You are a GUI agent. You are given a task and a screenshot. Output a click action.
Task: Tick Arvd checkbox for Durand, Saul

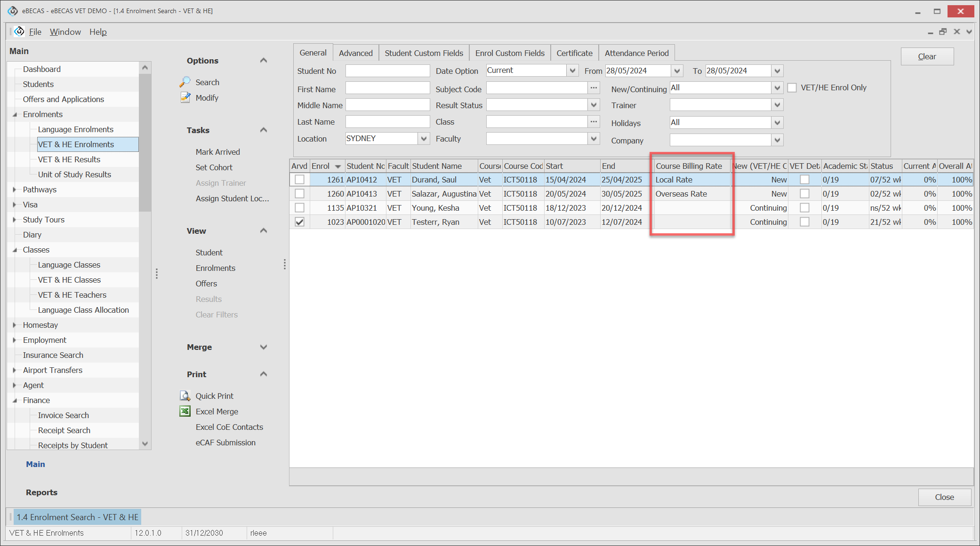pyautogui.click(x=299, y=180)
